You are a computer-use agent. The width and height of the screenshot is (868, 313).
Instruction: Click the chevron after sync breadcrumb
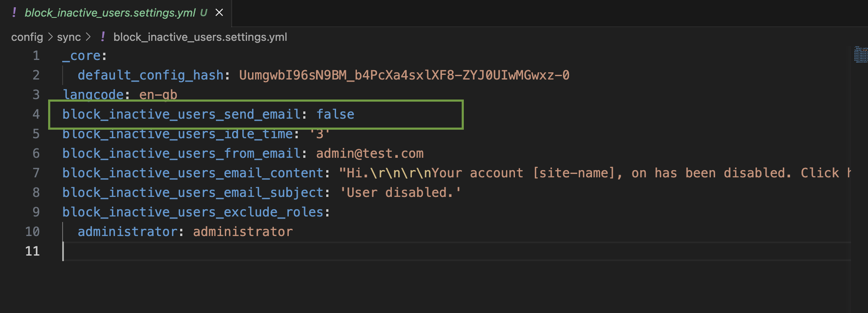(88, 37)
